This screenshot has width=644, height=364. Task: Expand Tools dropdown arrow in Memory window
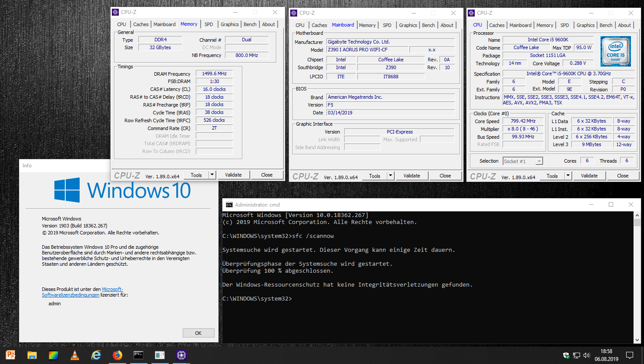click(212, 175)
